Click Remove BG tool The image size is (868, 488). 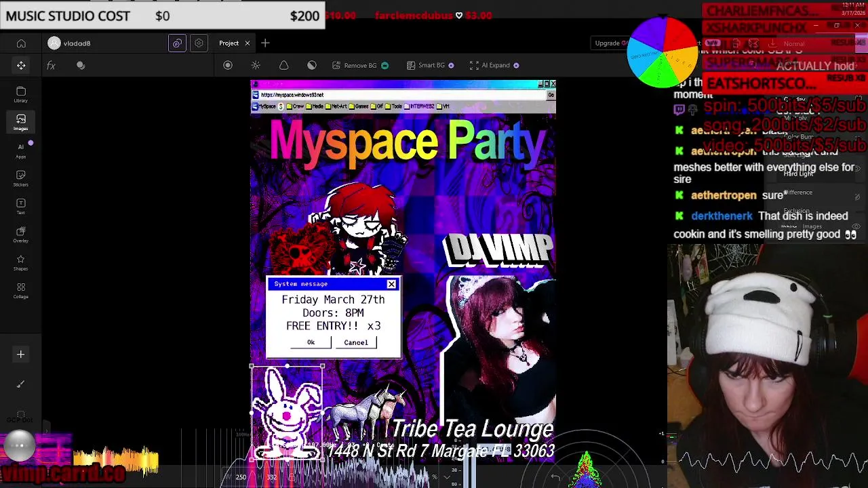(x=360, y=65)
